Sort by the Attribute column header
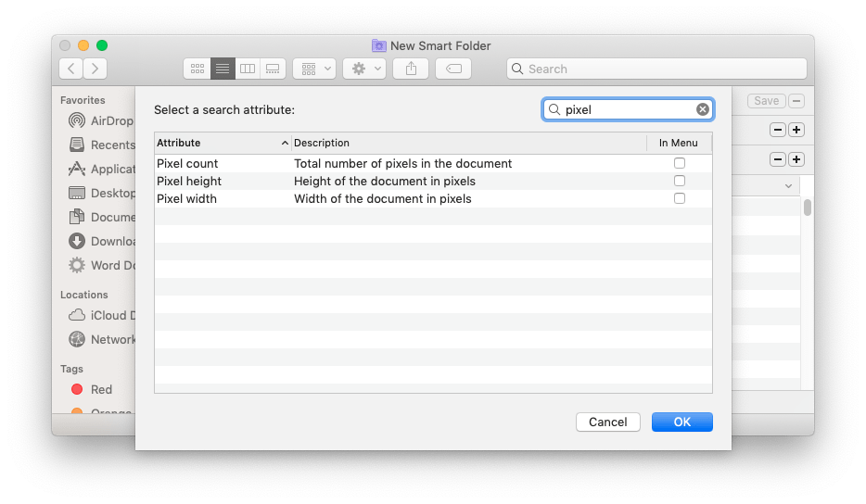This screenshot has width=866, height=504. pyautogui.click(x=223, y=143)
